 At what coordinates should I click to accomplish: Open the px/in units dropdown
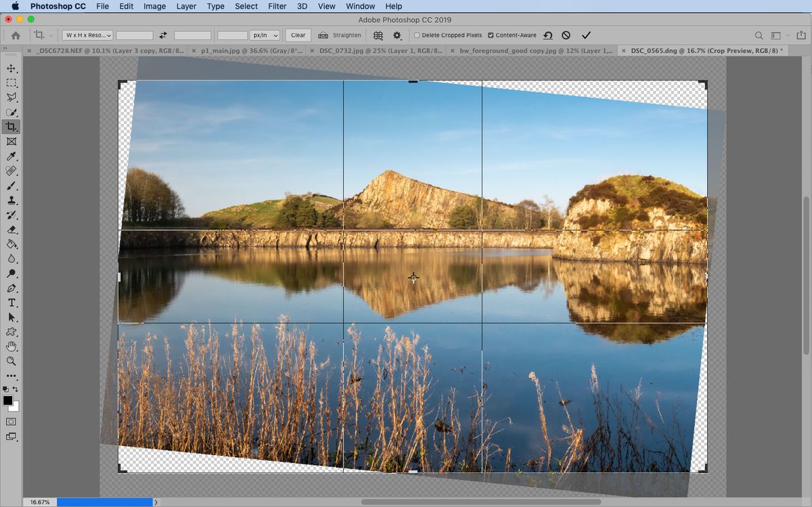click(265, 35)
